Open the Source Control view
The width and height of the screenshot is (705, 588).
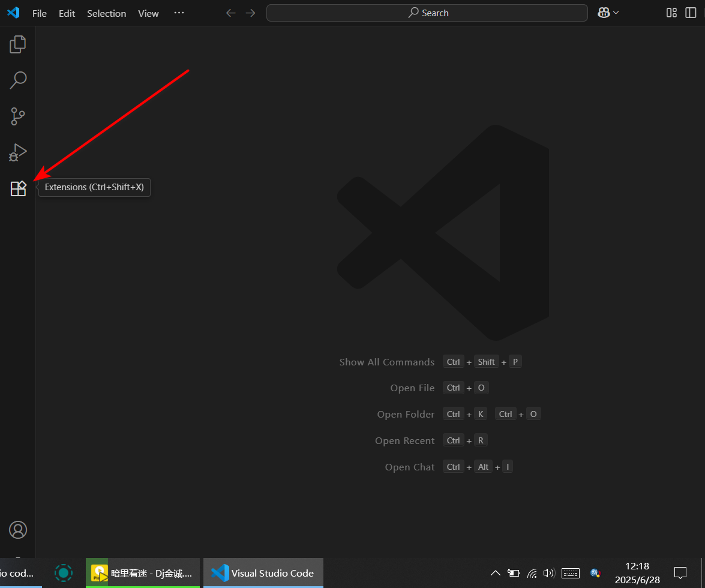click(18, 116)
